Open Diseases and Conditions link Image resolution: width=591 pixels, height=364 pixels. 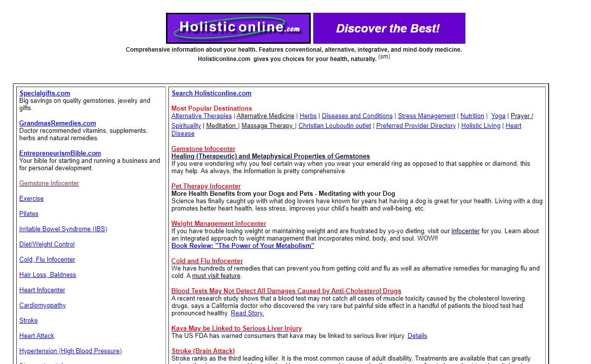pyautogui.click(x=357, y=116)
